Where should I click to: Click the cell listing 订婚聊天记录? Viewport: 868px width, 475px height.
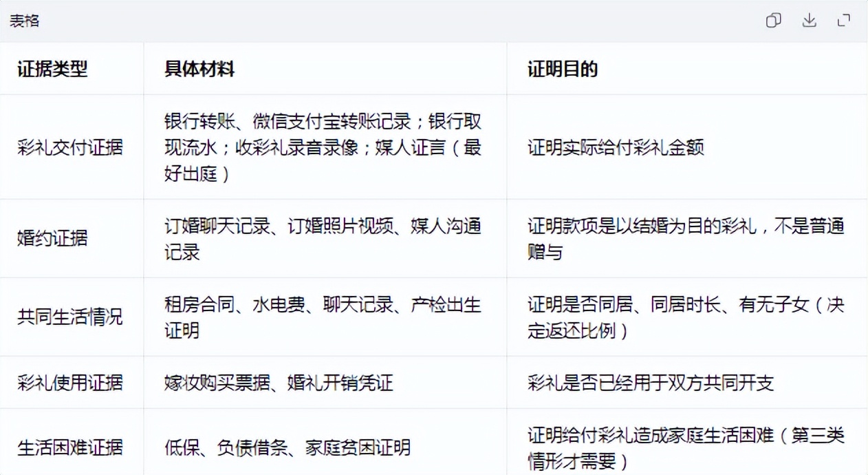click(x=323, y=239)
